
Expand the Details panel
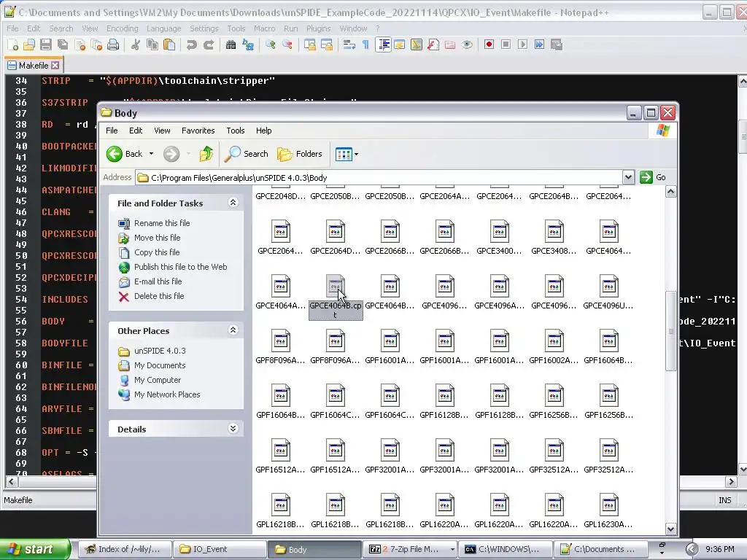pos(233,429)
